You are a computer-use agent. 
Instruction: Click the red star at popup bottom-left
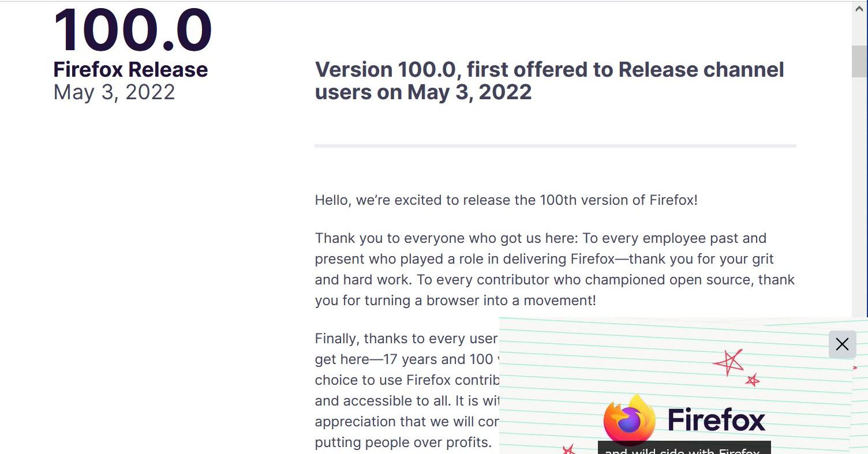pyautogui.click(x=568, y=449)
